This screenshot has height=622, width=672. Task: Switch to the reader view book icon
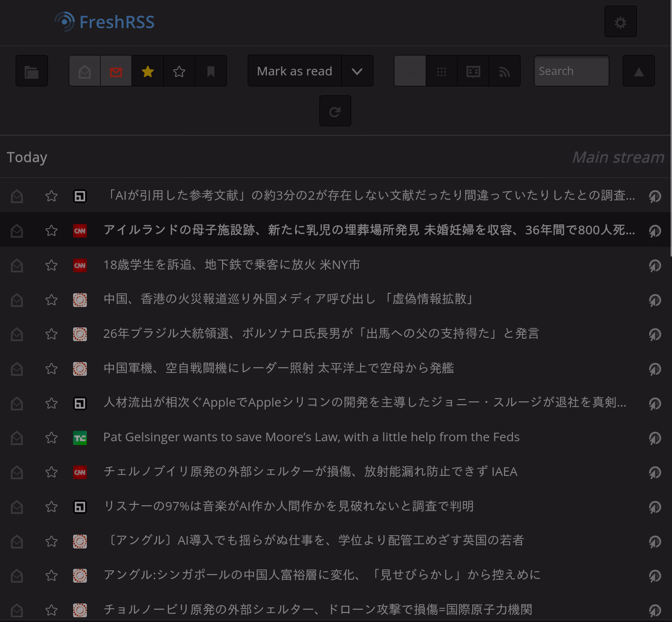pyautogui.click(x=473, y=71)
